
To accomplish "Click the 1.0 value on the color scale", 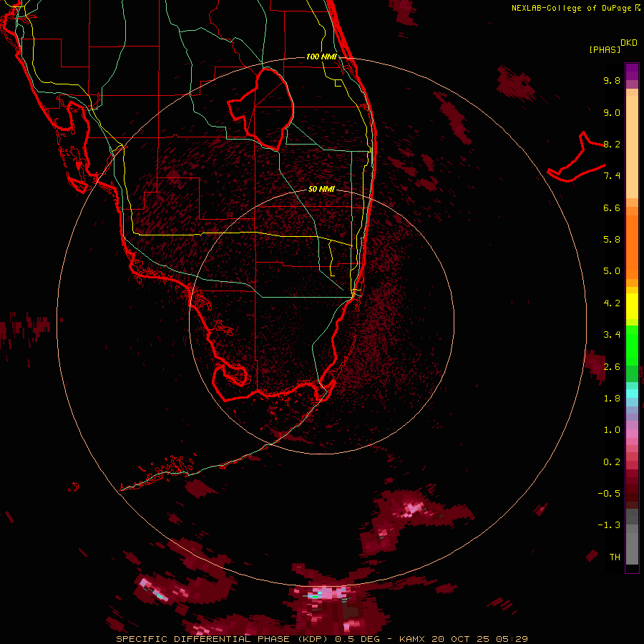I will coord(612,430).
